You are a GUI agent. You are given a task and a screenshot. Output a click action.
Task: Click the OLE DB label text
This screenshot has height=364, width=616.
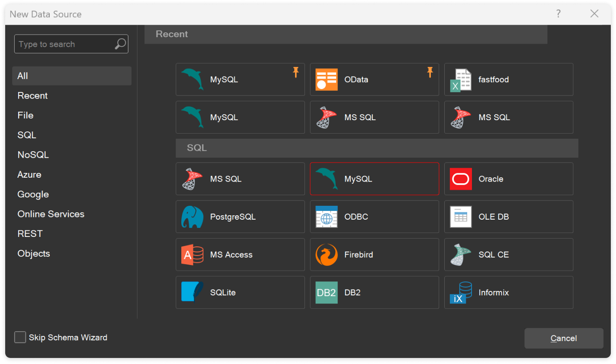point(494,217)
